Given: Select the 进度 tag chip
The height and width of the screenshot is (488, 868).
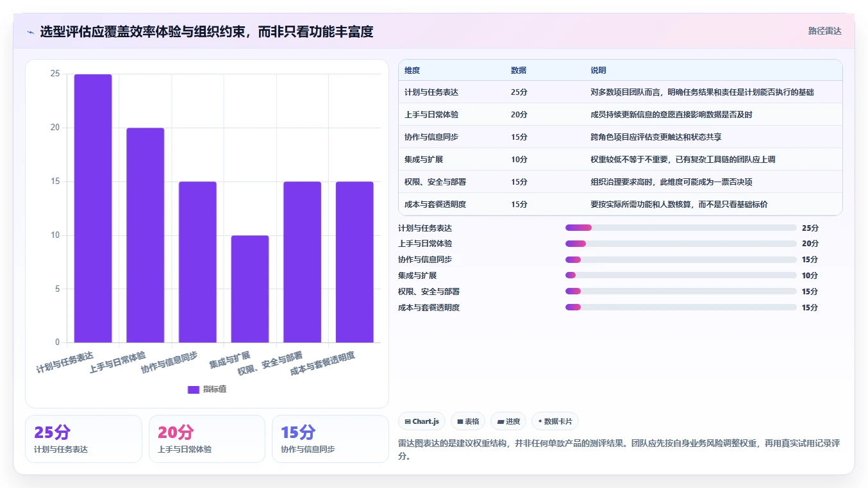Looking at the screenshot, I should pyautogui.click(x=508, y=421).
